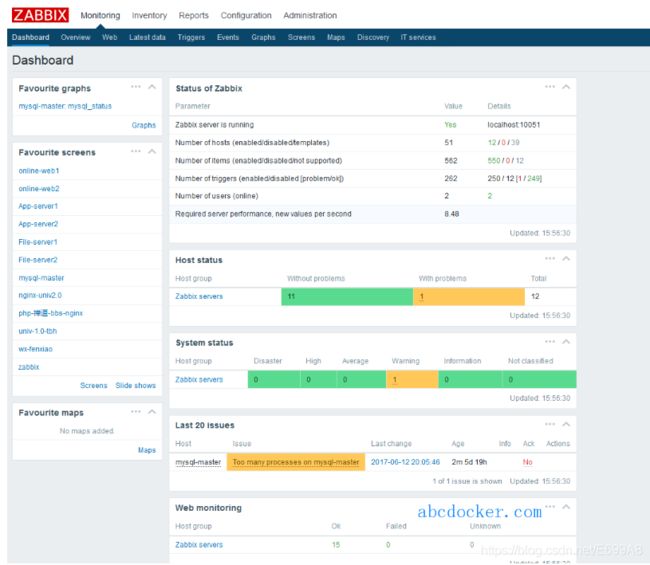Viewport: 650px width, 565px height.
Task: Open the Last 20 issues widget options menu
Action: coord(550,424)
